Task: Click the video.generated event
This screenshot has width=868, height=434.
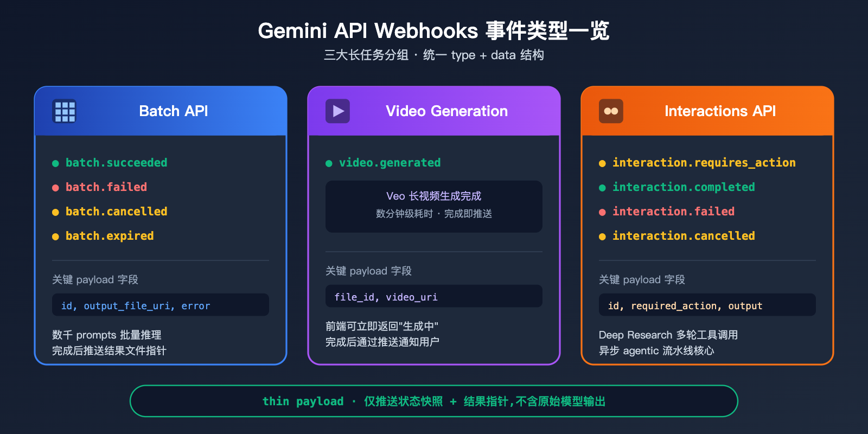Action: (x=390, y=163)
